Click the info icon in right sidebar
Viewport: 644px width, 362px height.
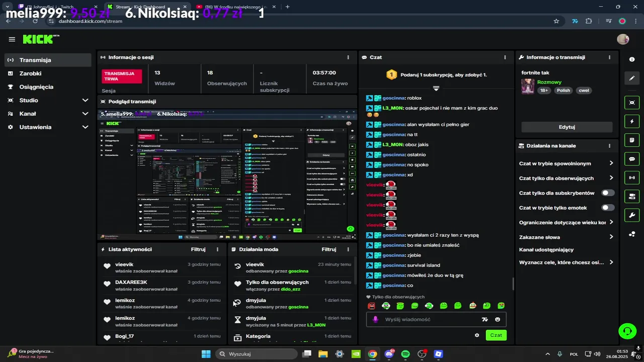(x=632, y=59)
